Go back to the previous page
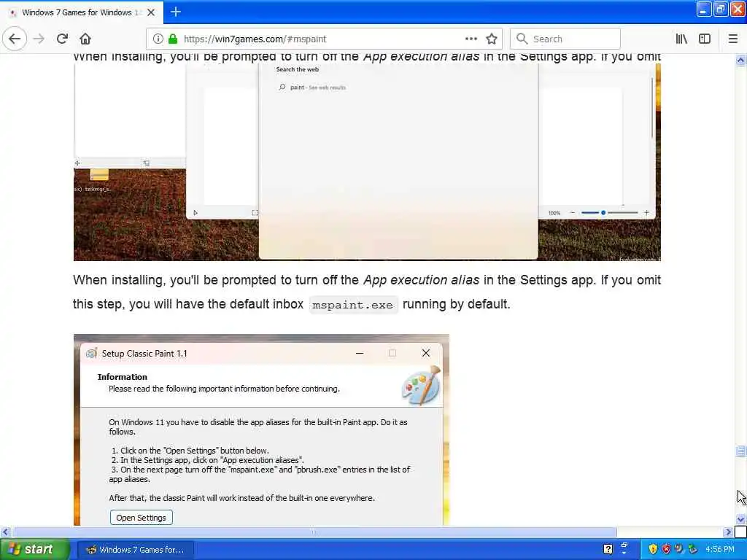This screenshot has height=560, width=747. click(x=15, y=39)
